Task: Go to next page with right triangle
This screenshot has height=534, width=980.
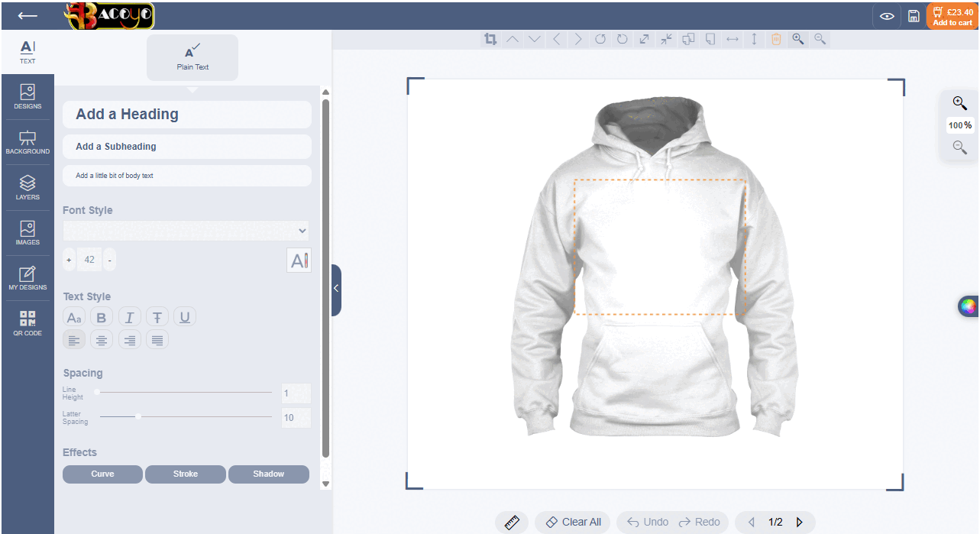Action: [x=800, y=522]
